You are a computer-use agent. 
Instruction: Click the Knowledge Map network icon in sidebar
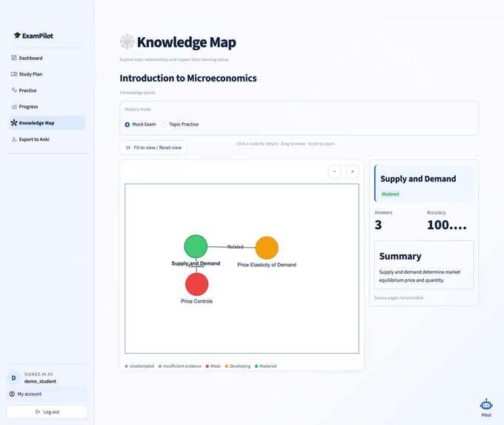point(14,122)
